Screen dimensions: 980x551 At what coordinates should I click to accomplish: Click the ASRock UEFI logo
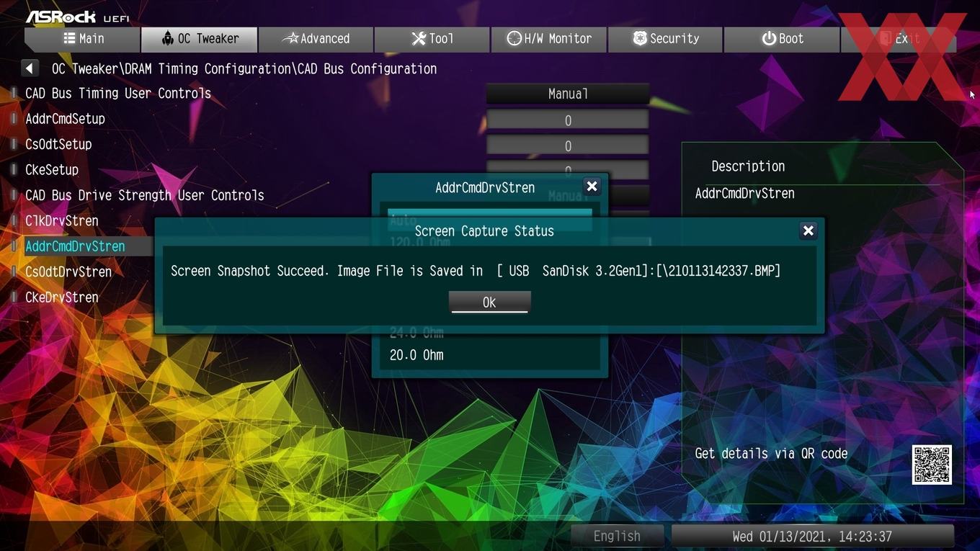click(77, 16)
